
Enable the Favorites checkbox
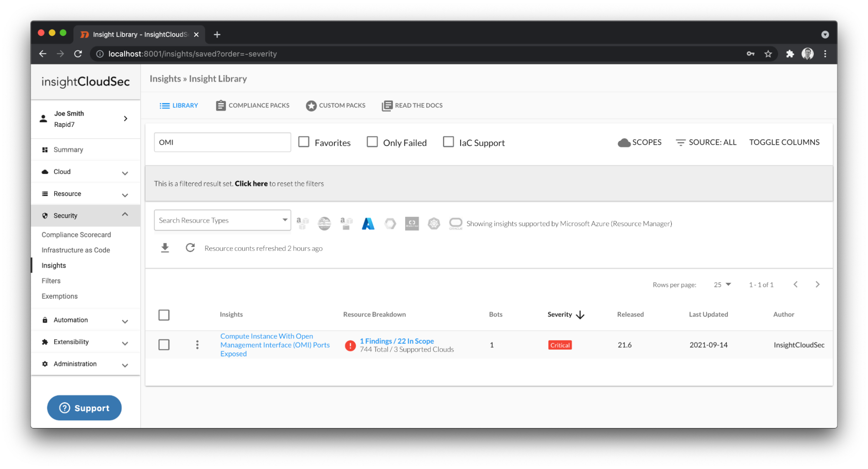pyautogui.click(x=304, y=142)
